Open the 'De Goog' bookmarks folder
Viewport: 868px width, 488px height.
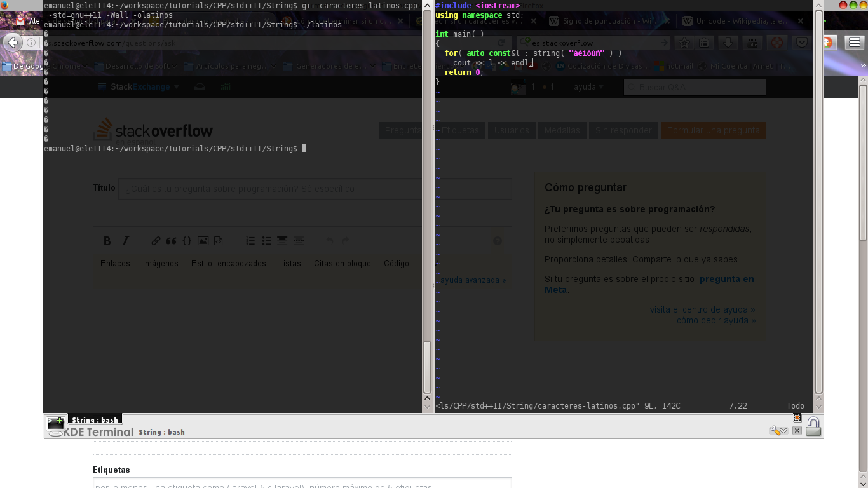[x=23, y=65]
